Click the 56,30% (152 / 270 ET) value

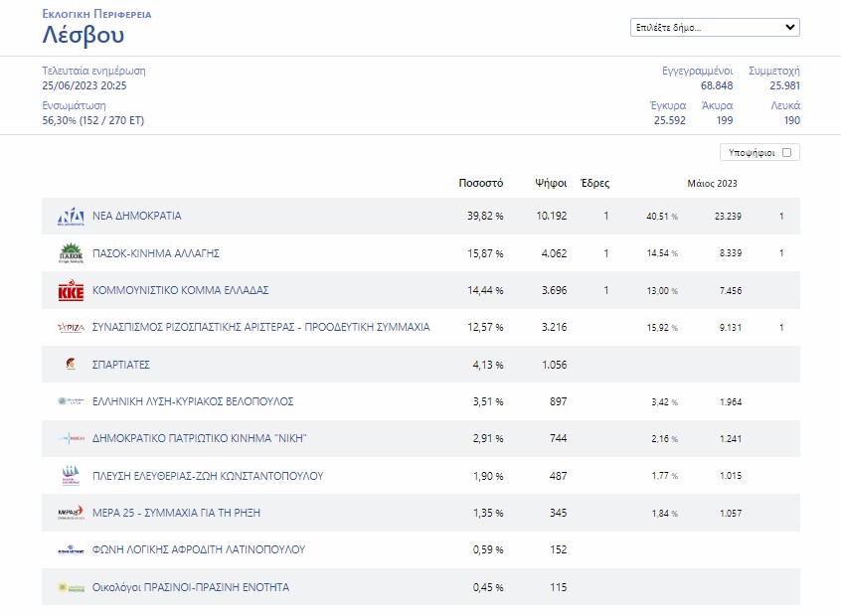click(x=93, y=120)
